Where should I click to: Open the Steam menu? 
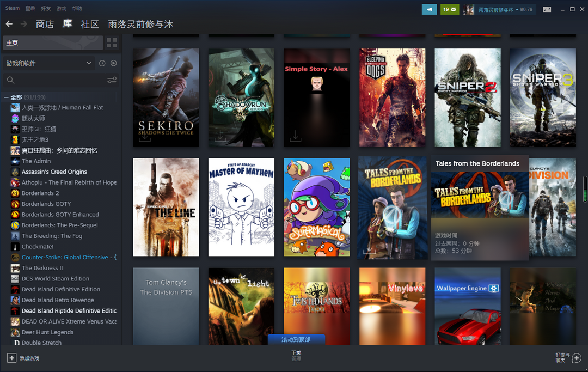tap(13, 8)
